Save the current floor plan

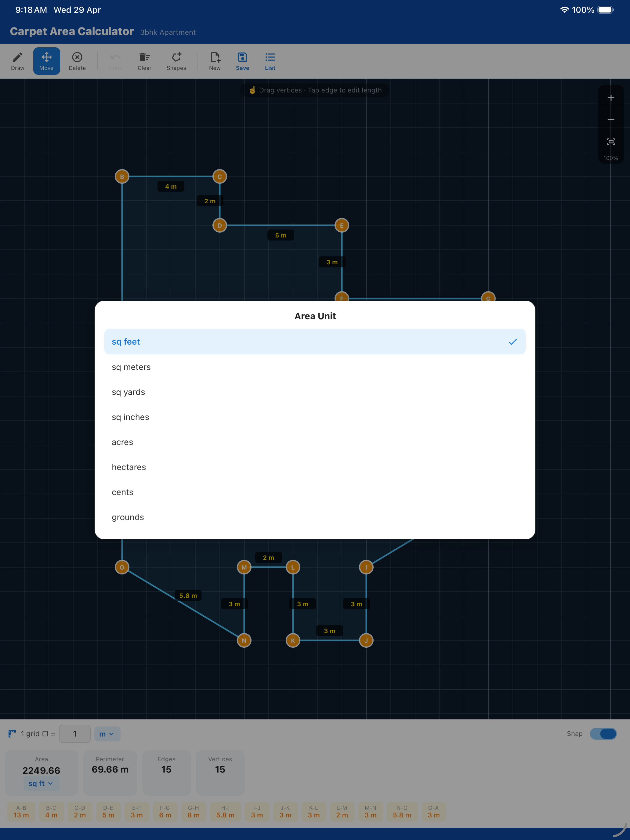pos(242,61)
